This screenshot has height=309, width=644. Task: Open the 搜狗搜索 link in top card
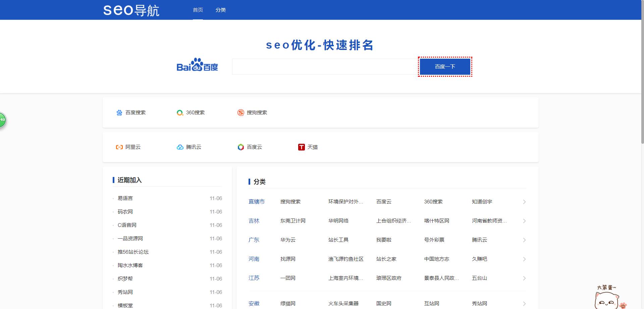257,113
